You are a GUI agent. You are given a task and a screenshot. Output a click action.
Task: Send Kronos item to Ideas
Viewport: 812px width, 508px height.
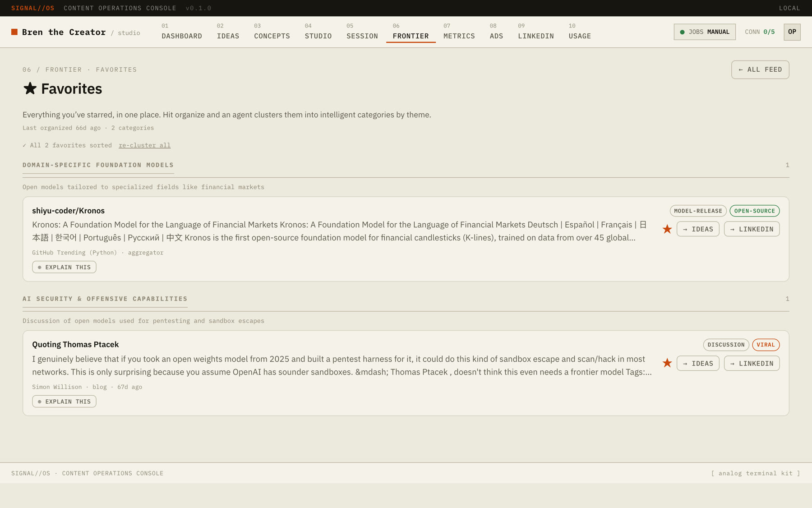(x=698, y=229)
